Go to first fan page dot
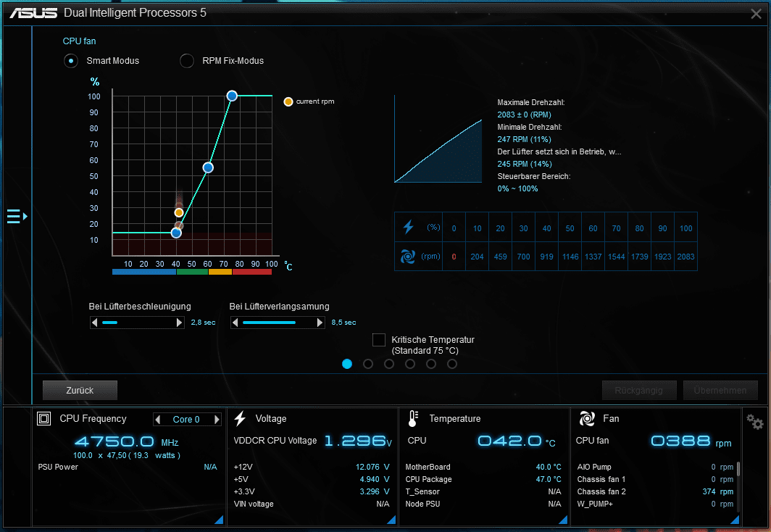The image size is (771, 532). pos(347,364)
